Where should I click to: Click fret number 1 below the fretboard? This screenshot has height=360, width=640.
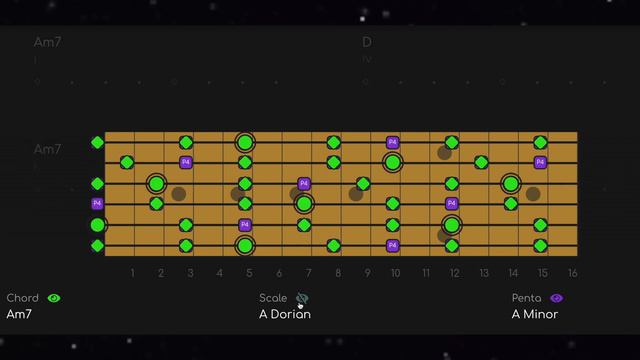[132, 273]
